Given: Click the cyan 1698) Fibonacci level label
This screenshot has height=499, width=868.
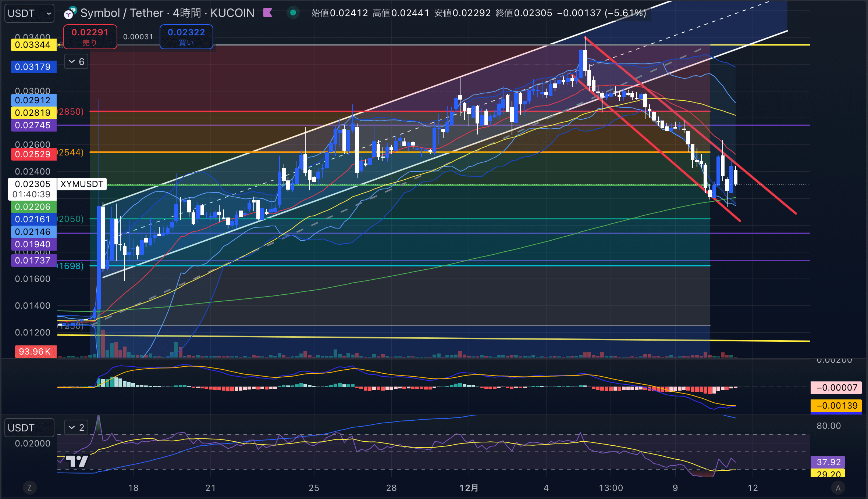Looking at the screenshot, I should click(71, 266).
